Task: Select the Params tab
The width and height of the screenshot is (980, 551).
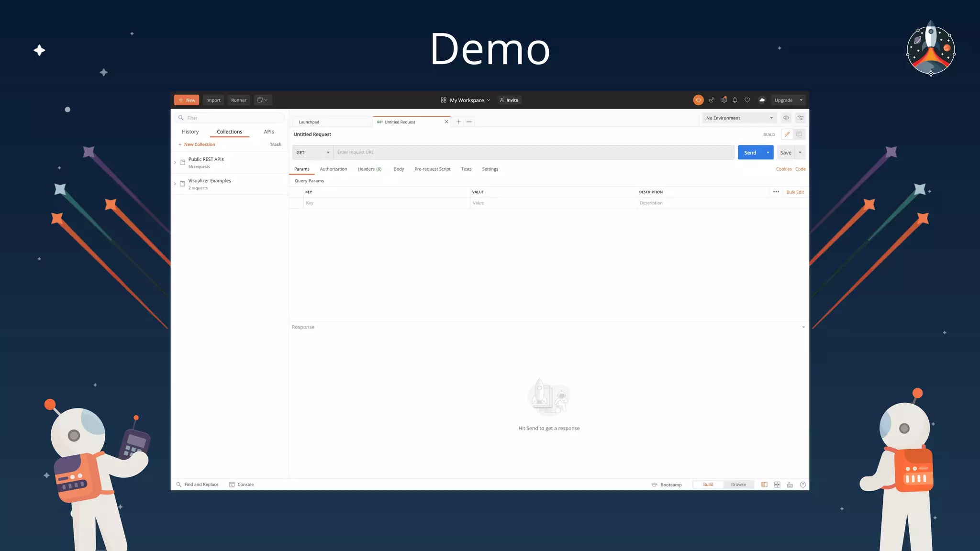Action: 301,169
